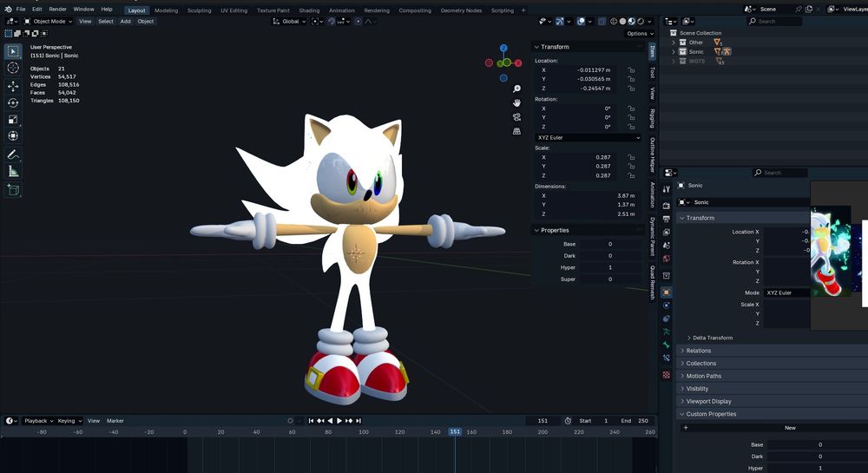Open the Tool properties tab icon
Viewport: 868px width, 473px height.
(667, 189)
